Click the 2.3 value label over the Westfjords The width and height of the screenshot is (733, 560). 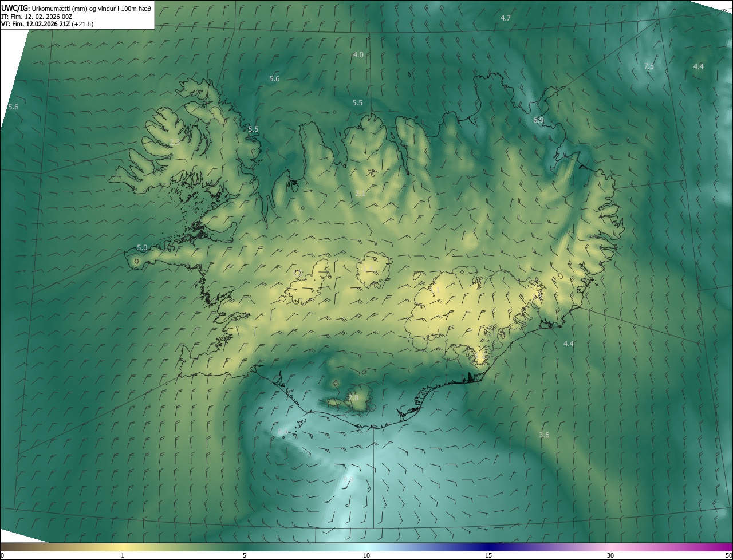pyautogui.click(x=175, y=142)
